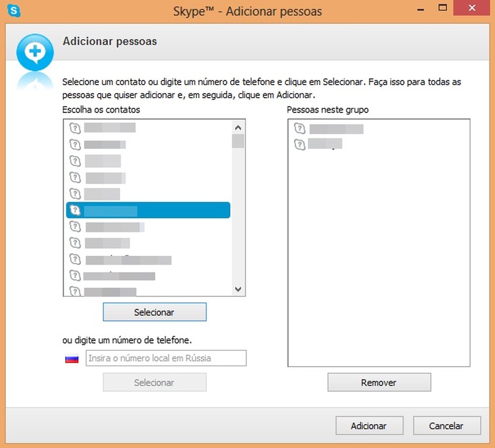Viewport: 495px width, 448px height.
Task: Click the avatar of the first group member
Action: 300,128
